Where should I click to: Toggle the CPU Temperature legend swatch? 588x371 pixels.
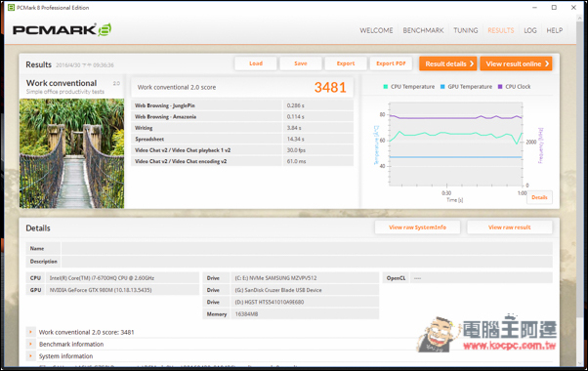coord(386,87)
